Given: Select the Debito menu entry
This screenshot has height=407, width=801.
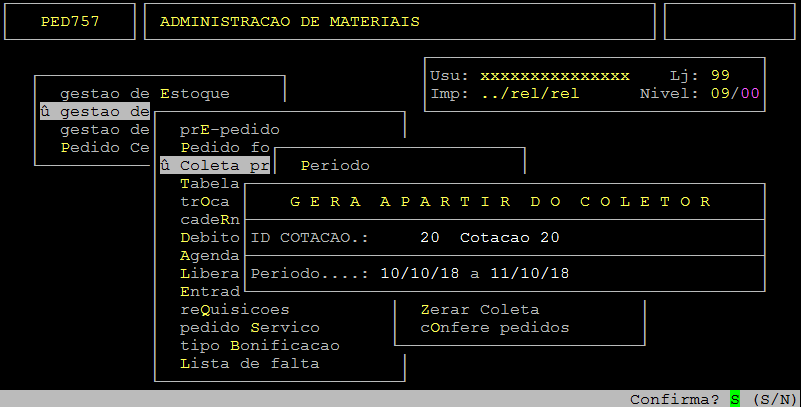Looking at the screenshot, I should click(209, 237).
